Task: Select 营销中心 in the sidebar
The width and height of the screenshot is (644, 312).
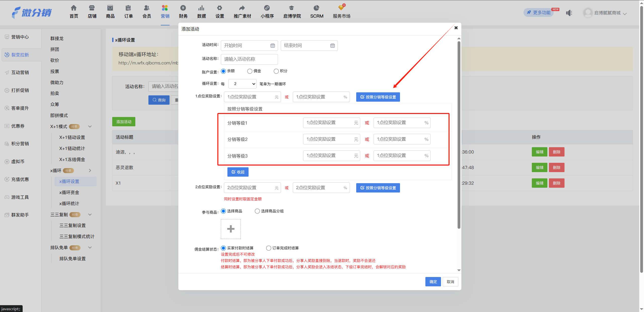Action: [x=20, y=37]
